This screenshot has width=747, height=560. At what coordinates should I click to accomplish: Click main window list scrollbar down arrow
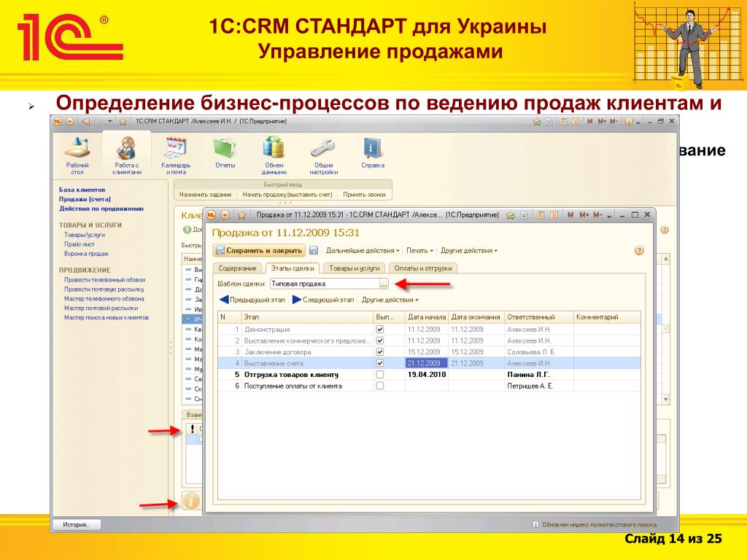point(665,400)
